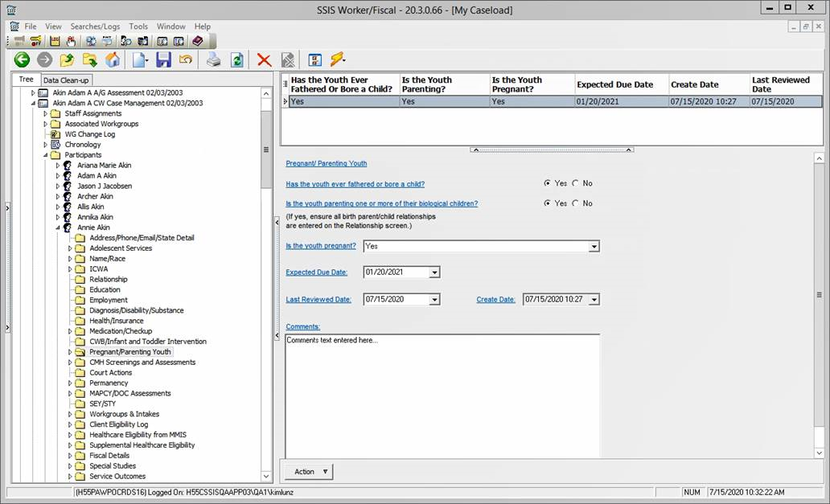Image resolution: width=830 pixels, height=504 pixels.
Task: Click the Refresh icon in toolbar
Action: pos(236,59)
